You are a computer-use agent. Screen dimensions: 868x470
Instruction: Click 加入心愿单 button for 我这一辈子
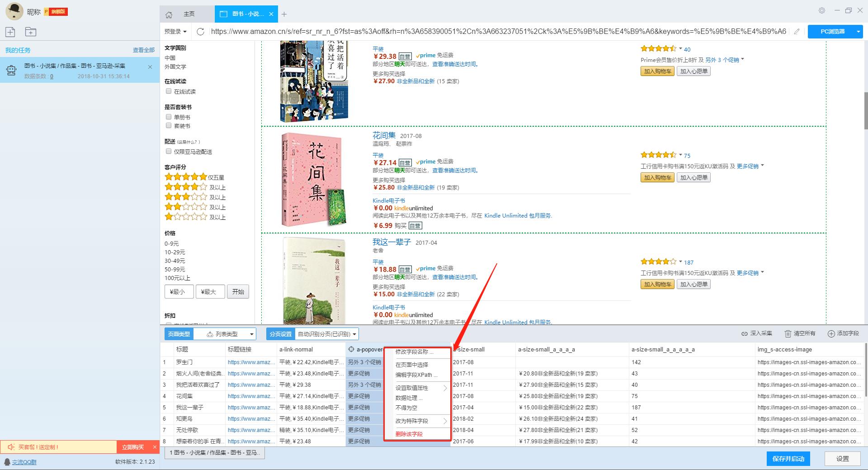coord(693,284)
